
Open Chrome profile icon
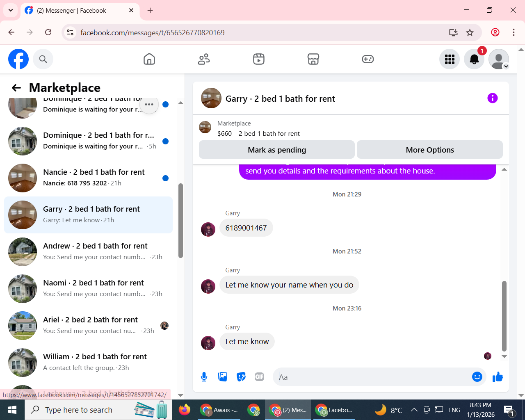[x=495, y=32]
